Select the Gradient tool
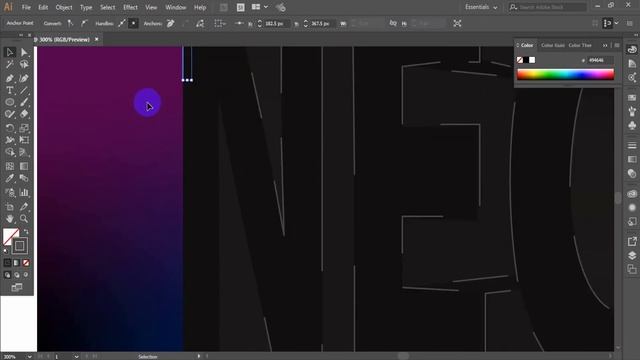 [x=24, y=166]
